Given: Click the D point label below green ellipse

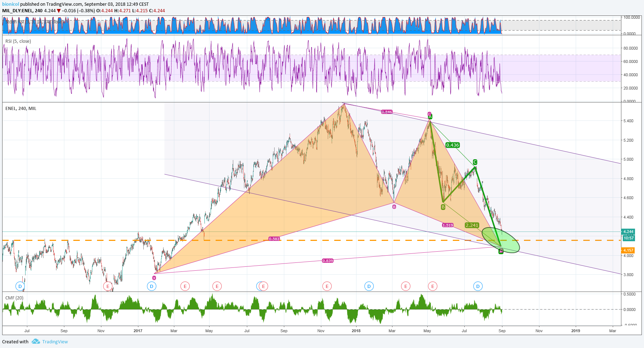Looking at the screenshot, I should (x=501, y=251).
